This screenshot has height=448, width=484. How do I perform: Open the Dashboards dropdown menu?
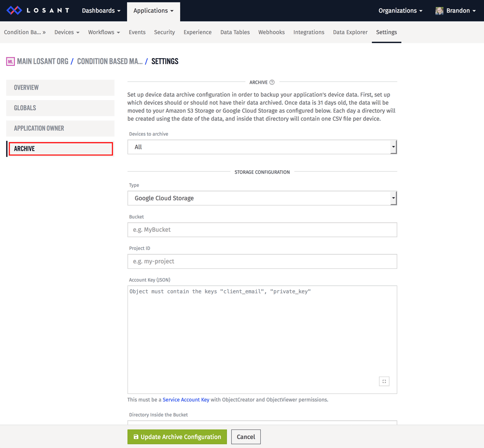point(101,10)
